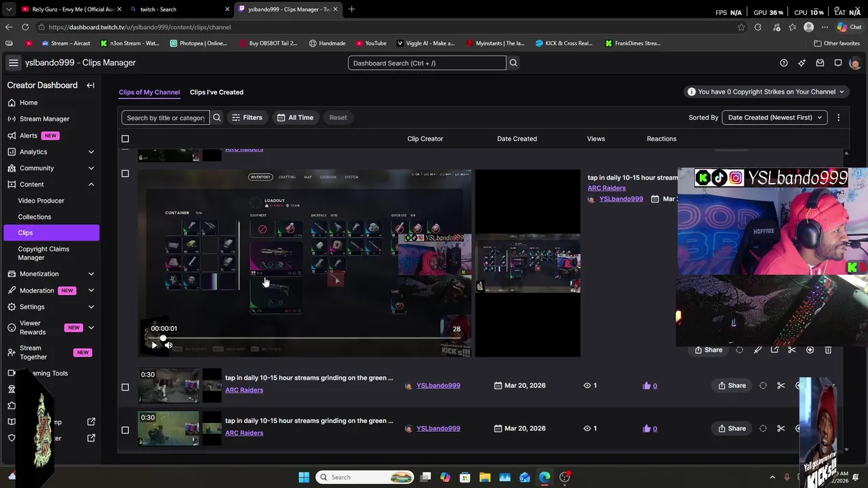Open Video Producer in sidebar
This screenshot has height=488, width=868.
click(41, 201)
